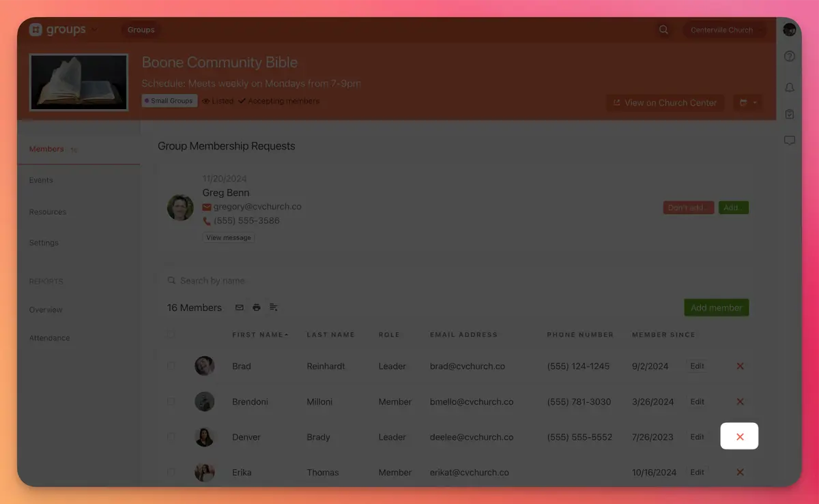Click View on Church Center button

[665, 103]
